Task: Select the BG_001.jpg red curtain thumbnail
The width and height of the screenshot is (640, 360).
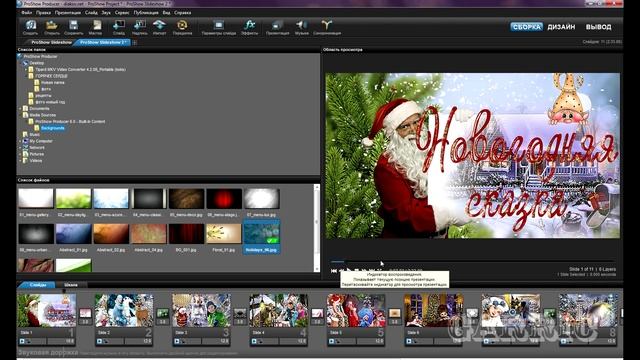Action: (x=186, y=234)
